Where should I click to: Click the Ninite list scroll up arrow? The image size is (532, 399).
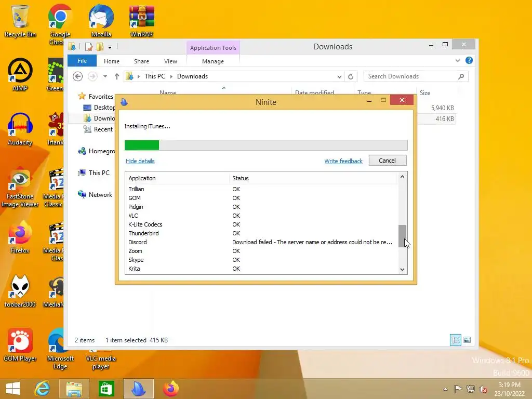coord(402,177)
